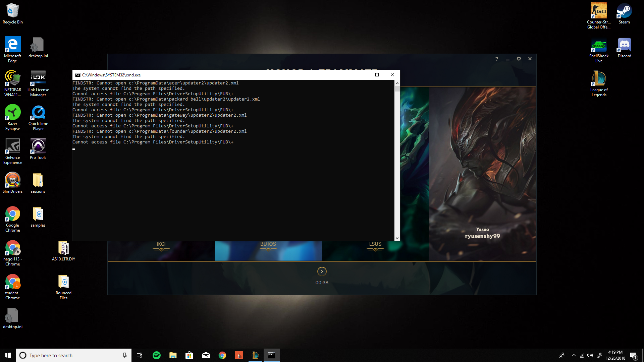Open the League client settings gear

click(519, 58)
